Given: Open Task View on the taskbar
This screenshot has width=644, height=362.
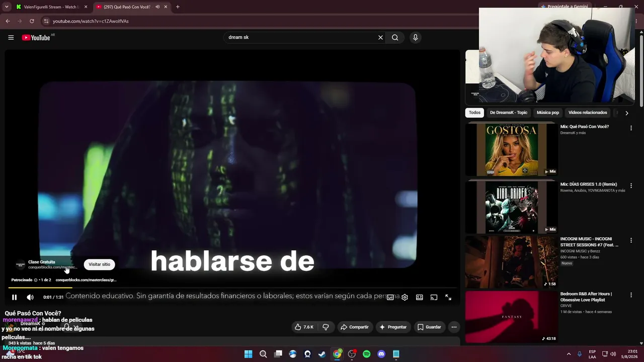Looking at the screenshot, I should 278,354.
